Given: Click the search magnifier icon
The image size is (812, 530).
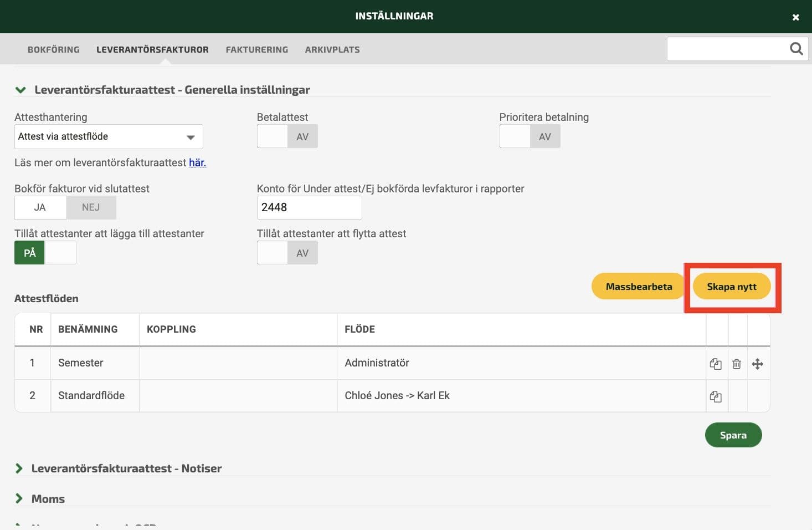Looking at the screenshot, I should click(796, 49).
